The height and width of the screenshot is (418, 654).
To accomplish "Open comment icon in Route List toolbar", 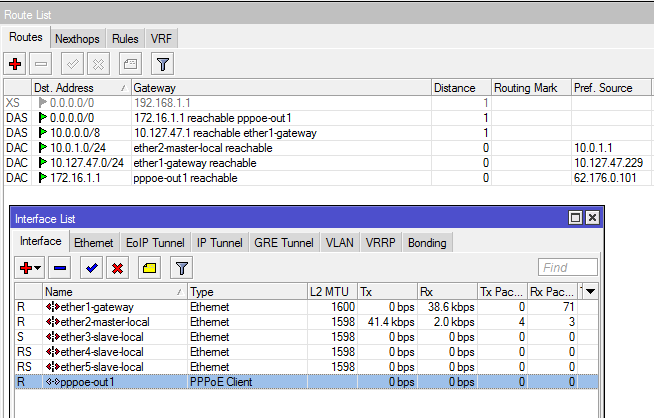I will (130, 64).
